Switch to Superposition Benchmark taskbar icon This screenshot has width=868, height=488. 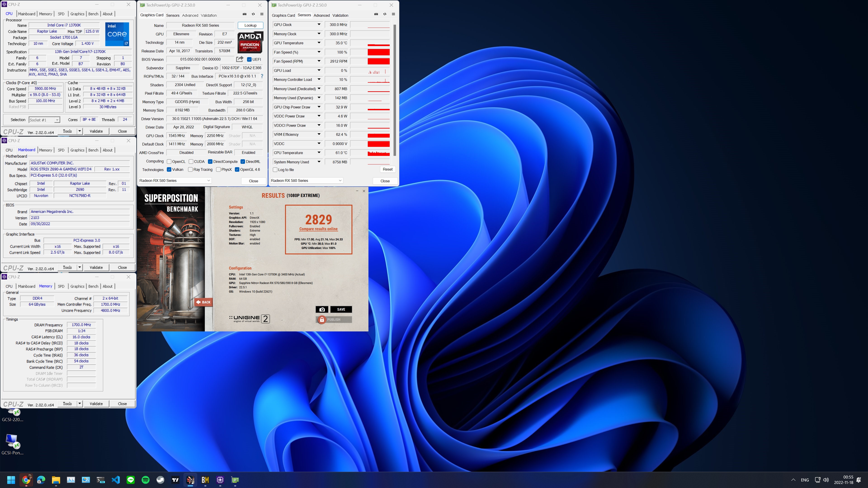[190, 480]
